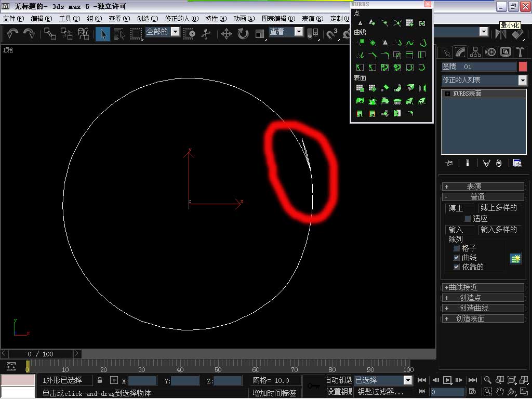Open the 创造 menu
Image resolution: width=532 pixels, height=399 pixels.
[147, 19]
